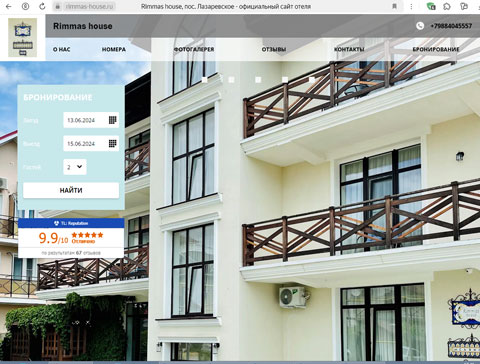
Task: Click the TL: Reputation header badge
Action: click(x=71, y=223)
